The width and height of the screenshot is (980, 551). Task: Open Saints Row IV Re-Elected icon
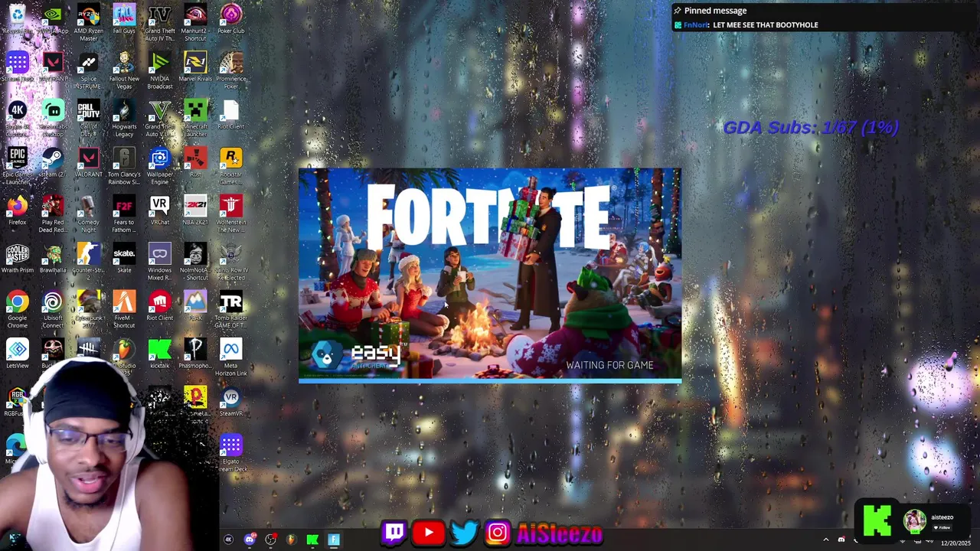[230, 262]
